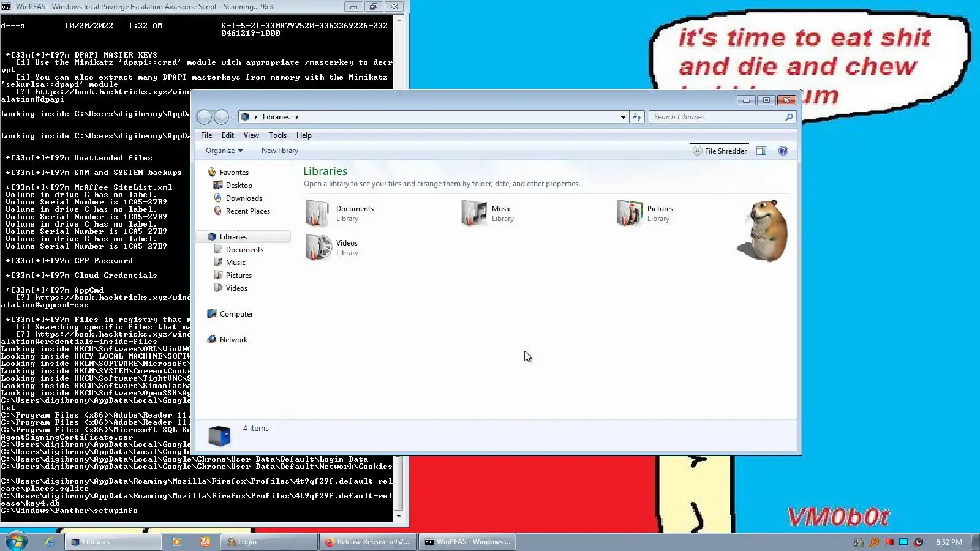
Task: Click the red flag tray icon
Action: coord(889,542)
